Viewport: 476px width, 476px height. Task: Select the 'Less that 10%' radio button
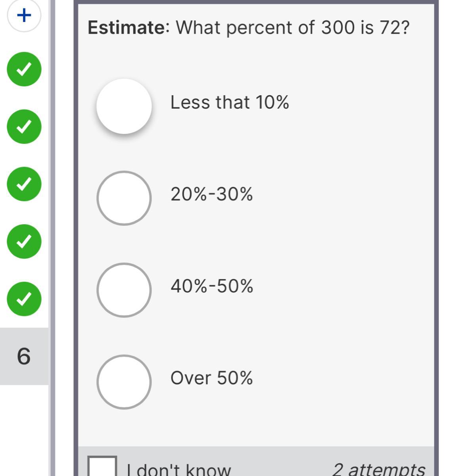click(124, 106)
